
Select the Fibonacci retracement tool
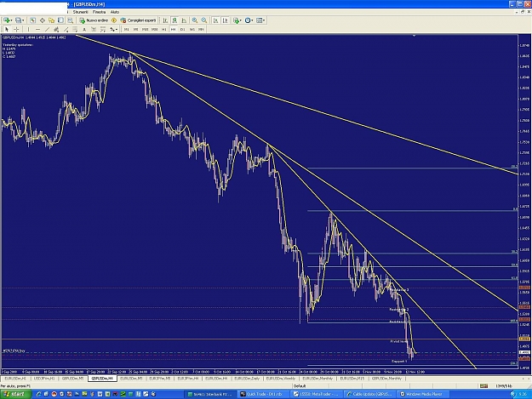click(x=75, y=30)
